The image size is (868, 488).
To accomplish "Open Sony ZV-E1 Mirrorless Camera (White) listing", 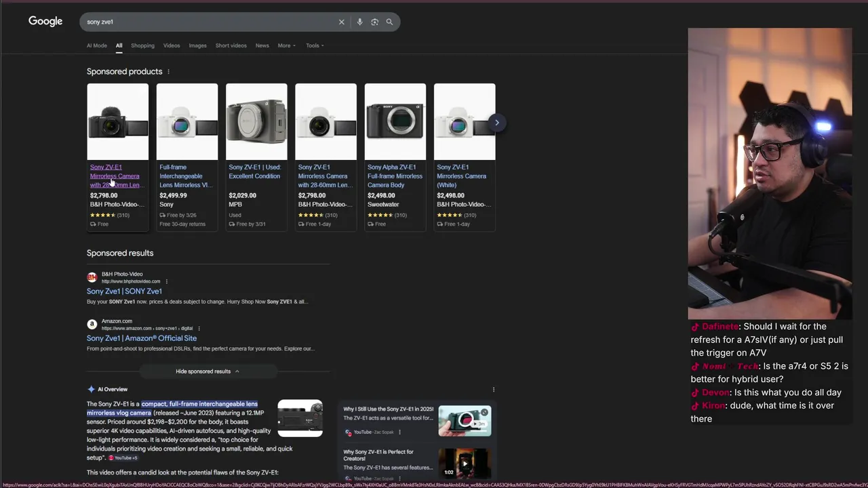I will coord(461,176).
